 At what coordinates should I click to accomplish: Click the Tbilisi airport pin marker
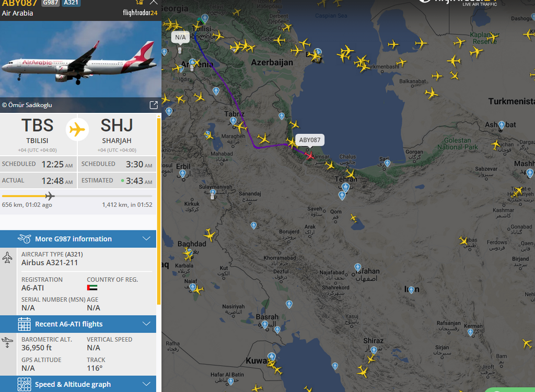[x=205, y=18]
